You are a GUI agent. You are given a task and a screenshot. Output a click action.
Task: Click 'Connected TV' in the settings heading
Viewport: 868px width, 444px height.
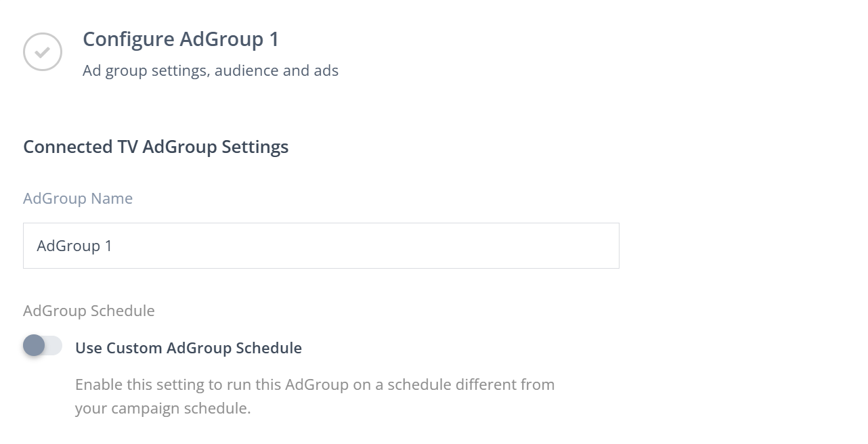pyautogui.click(x=81, y=147)
